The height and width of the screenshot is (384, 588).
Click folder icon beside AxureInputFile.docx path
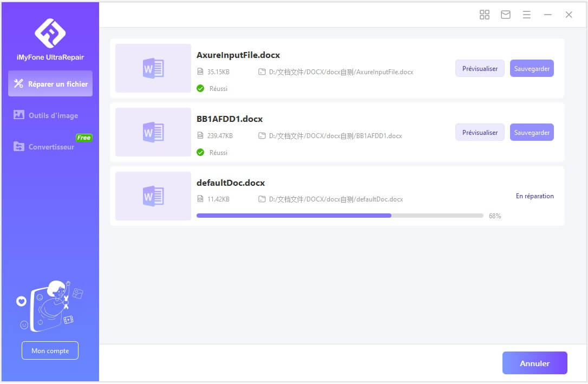pyautogui.click(x=262, y=72)
